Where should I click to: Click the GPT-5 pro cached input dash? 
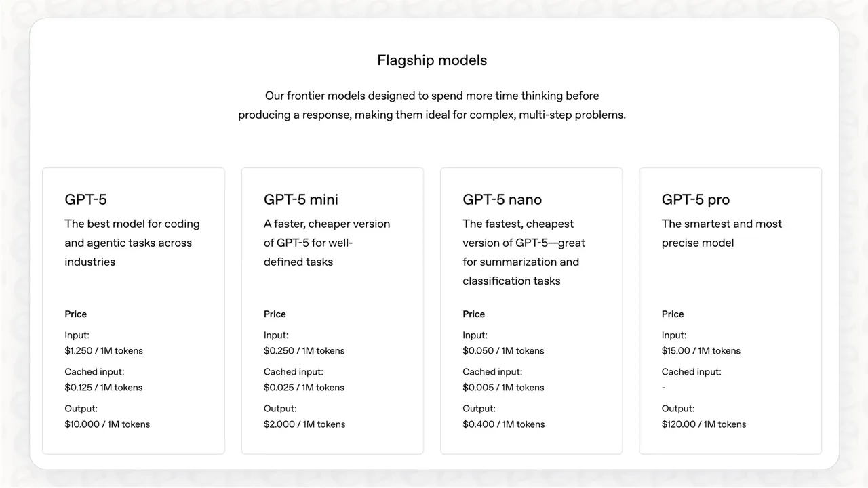(664, 388)
